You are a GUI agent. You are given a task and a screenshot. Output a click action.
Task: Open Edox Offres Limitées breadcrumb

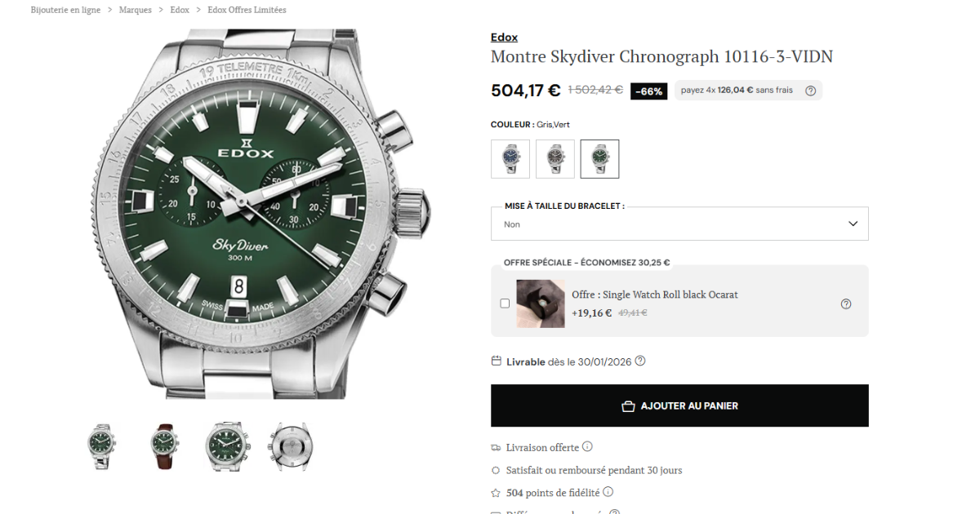point(247,10)
